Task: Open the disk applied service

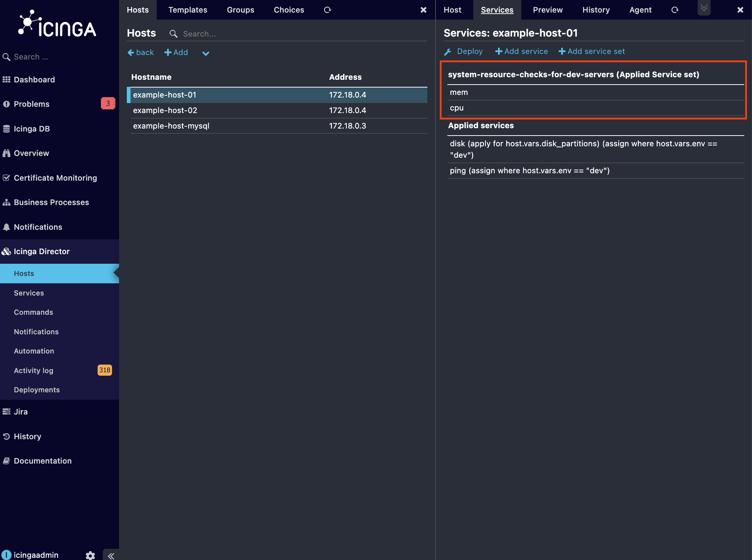Action: 596,149
